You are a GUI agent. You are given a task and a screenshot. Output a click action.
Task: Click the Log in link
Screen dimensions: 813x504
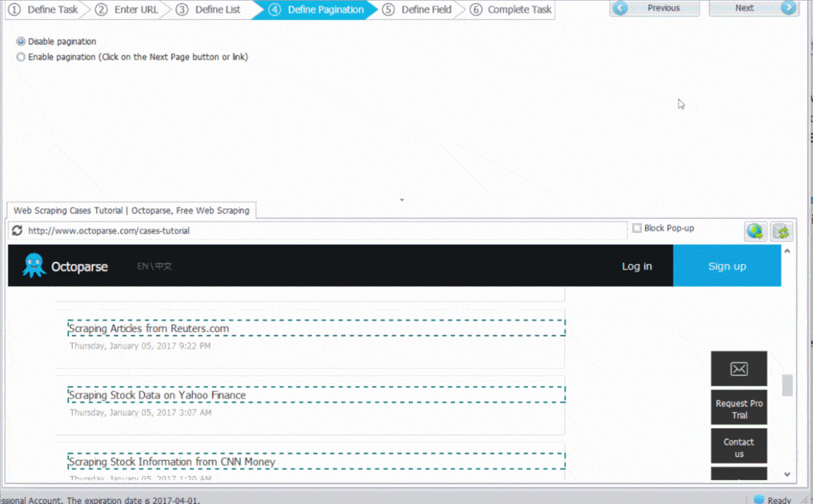click(x=636, y=266)
